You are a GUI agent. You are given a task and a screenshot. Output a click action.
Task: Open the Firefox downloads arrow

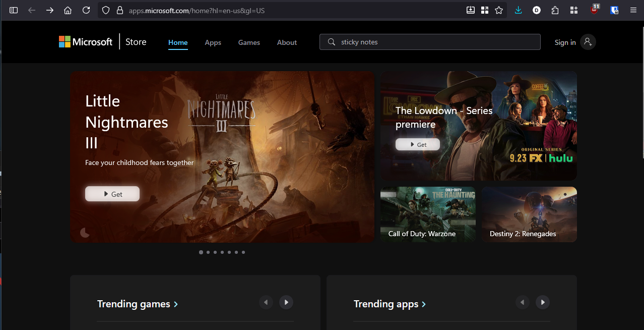(518, 10)
